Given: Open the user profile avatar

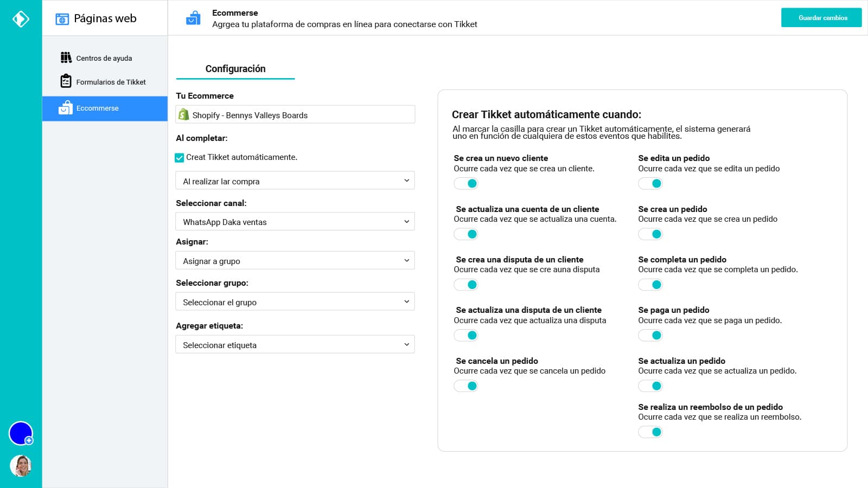Looking at the screenshot, I should pyautogui.click(x=21, y=465).
